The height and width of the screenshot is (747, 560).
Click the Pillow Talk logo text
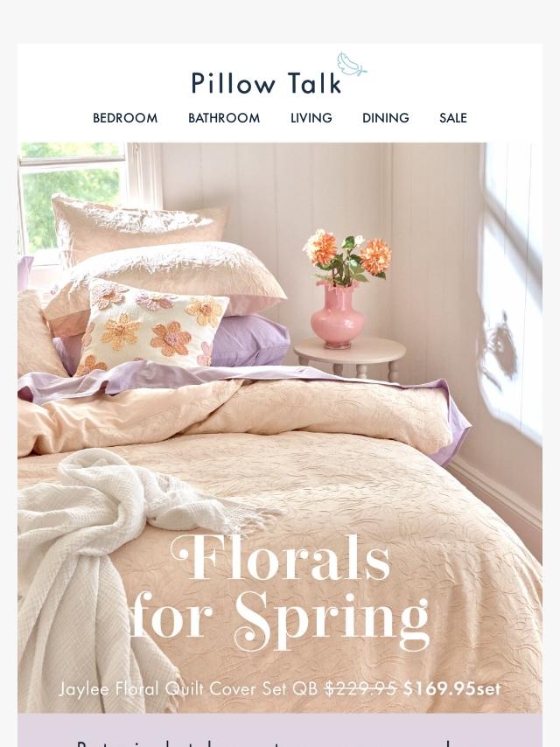click(x=266, y=83)
